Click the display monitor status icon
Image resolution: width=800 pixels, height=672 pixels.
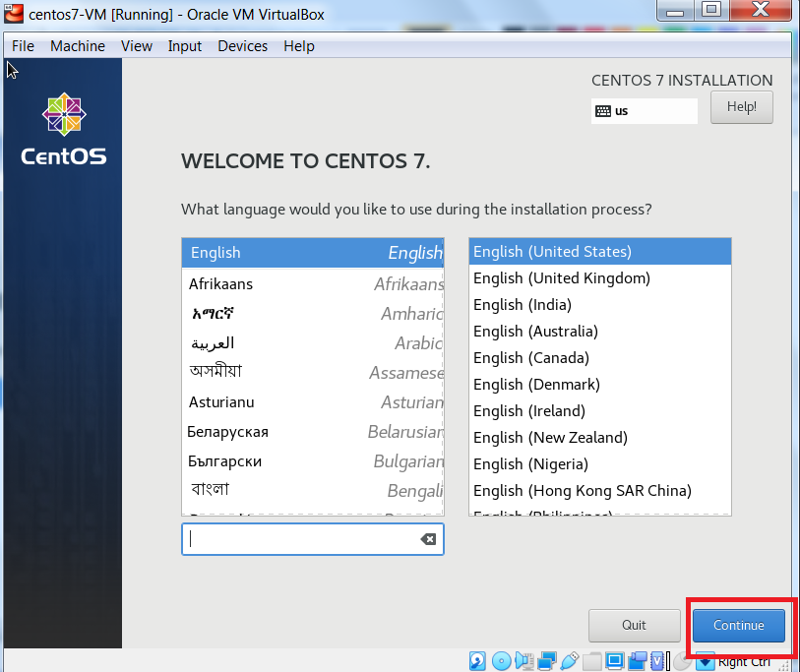[x=615, y=660]
